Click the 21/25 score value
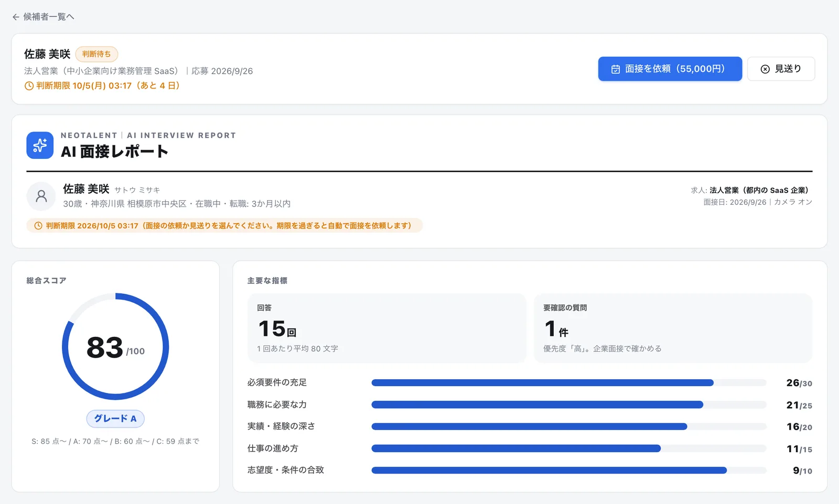 tap(799, 405)
